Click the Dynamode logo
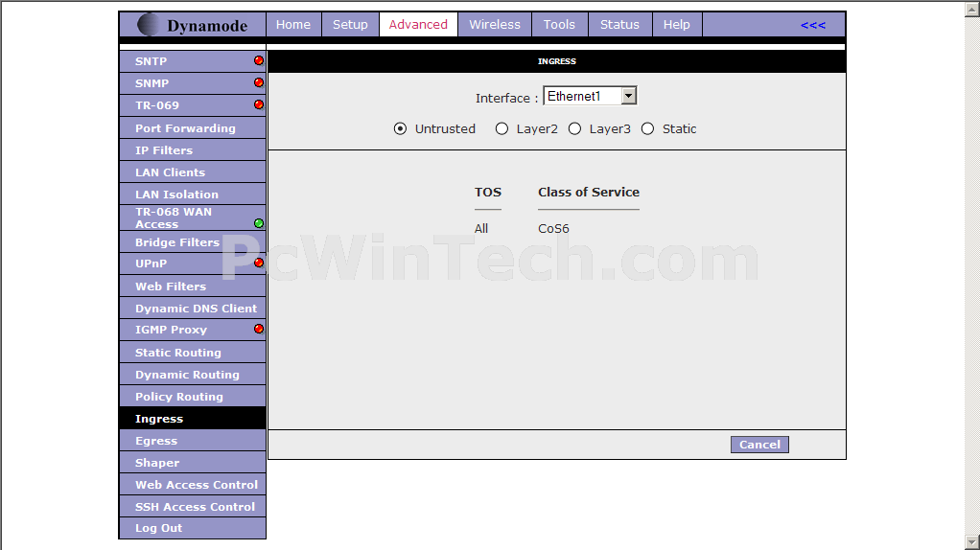This screenshot has height=550, width=980. (193, 25)
